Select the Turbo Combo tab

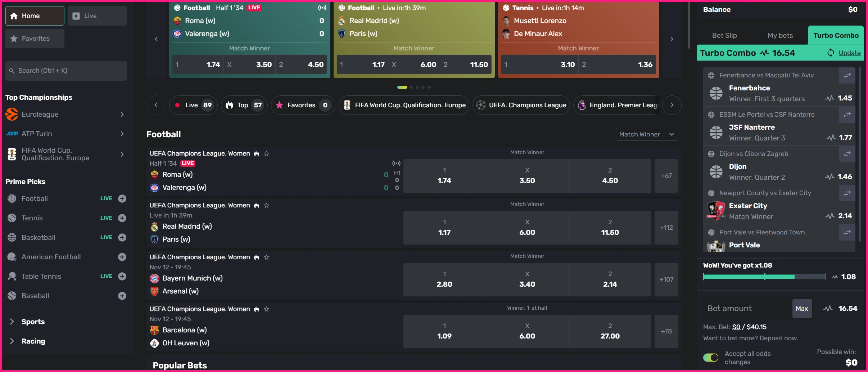click(x=836, y=35)
